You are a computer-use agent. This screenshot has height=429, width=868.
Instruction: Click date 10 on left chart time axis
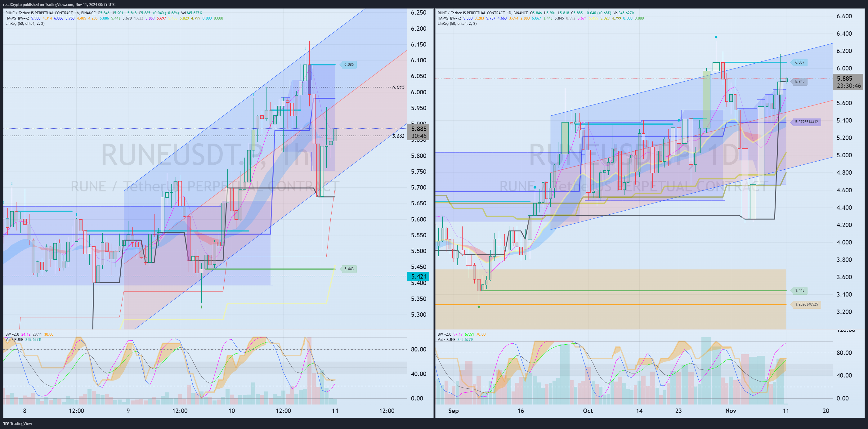pyautogui.click(x=231, y=411)
